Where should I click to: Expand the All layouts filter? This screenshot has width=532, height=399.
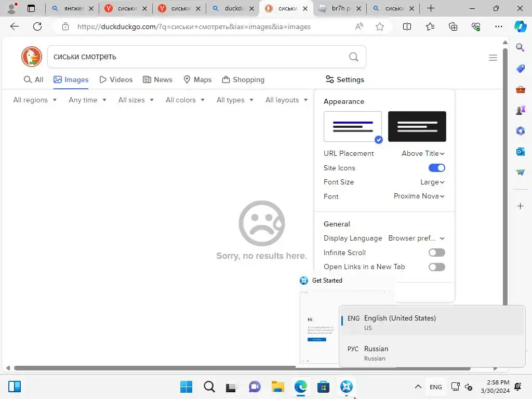point(286,100)
